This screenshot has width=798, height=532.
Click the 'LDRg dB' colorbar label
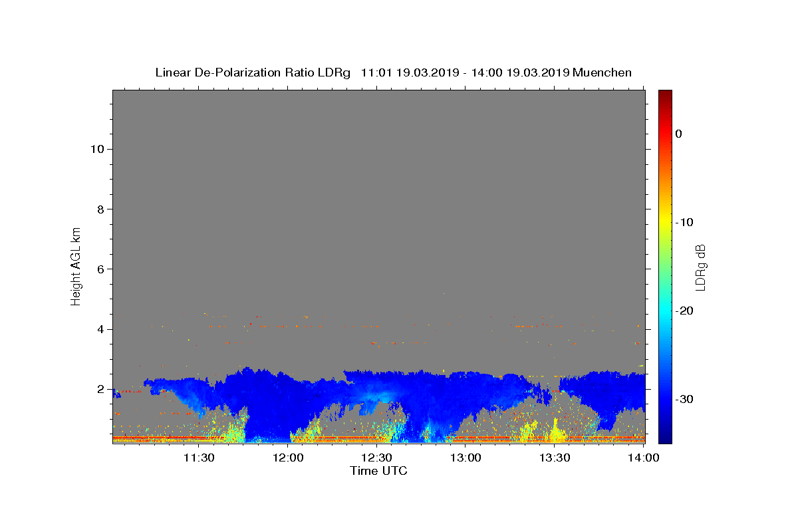click(700, 267)
